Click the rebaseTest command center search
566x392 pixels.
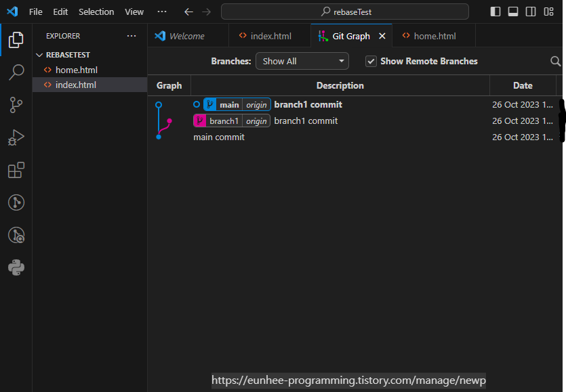(x=345, y=12)
